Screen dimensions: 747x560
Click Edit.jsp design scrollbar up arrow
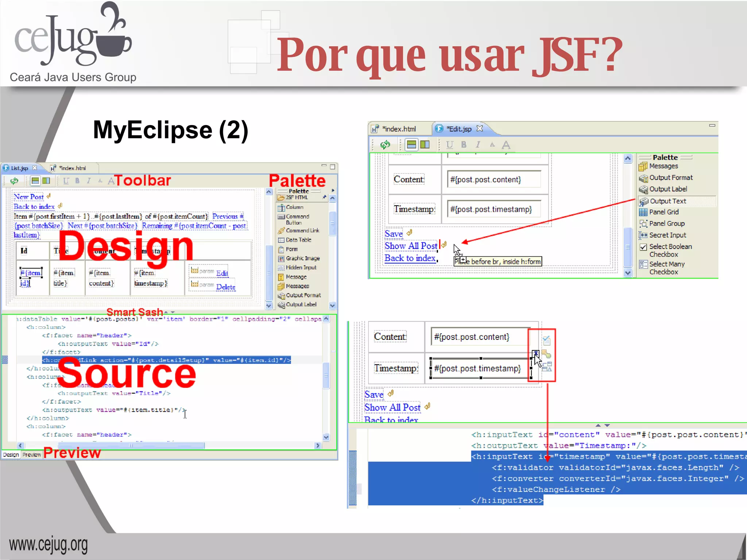pos(628,159)
